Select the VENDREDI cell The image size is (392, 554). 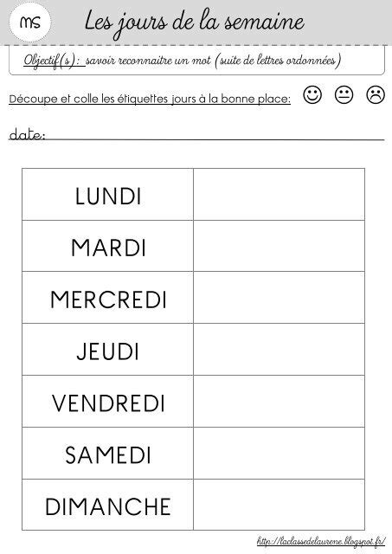107,401
